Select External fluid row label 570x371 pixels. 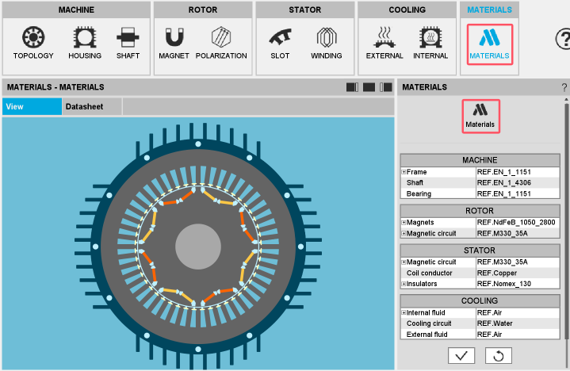(427, 334)
